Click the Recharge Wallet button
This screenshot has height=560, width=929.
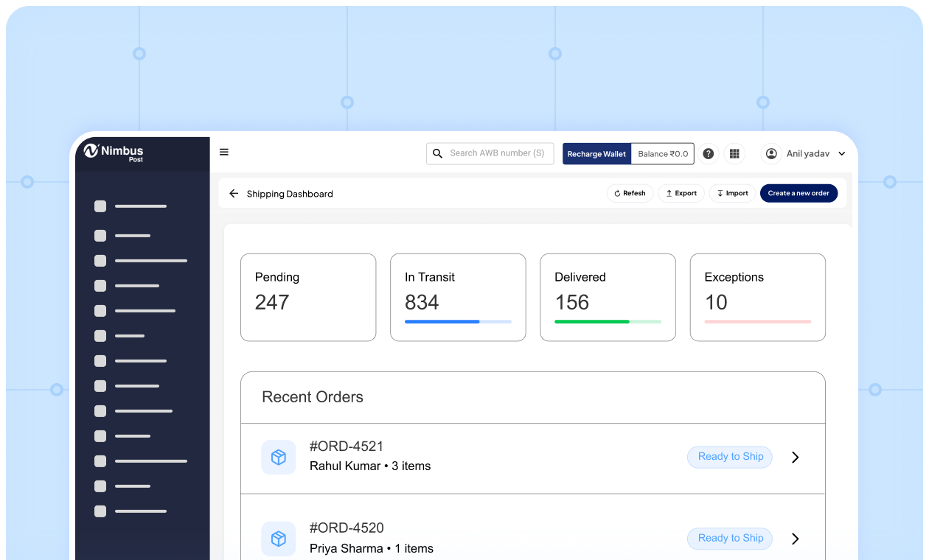(596, 153)
